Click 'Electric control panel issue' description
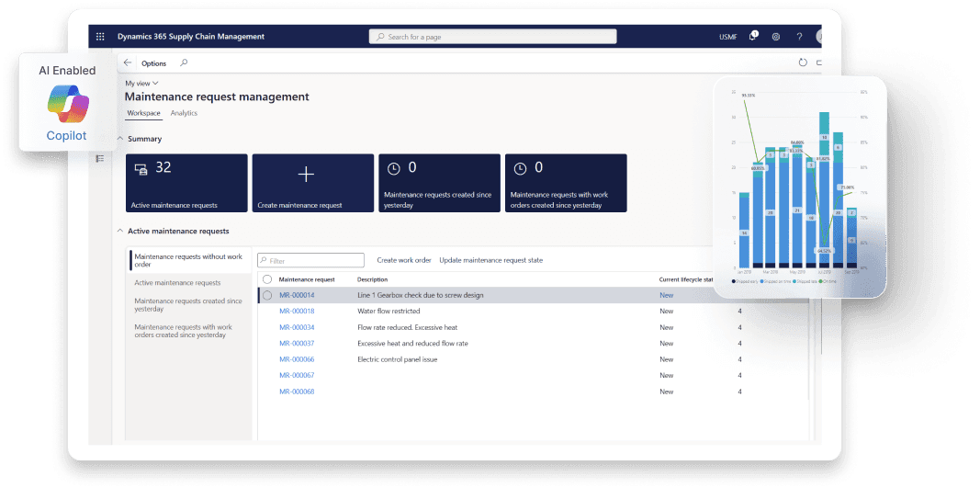Viewport: 980px width, 488px height. tap(398, 359)
